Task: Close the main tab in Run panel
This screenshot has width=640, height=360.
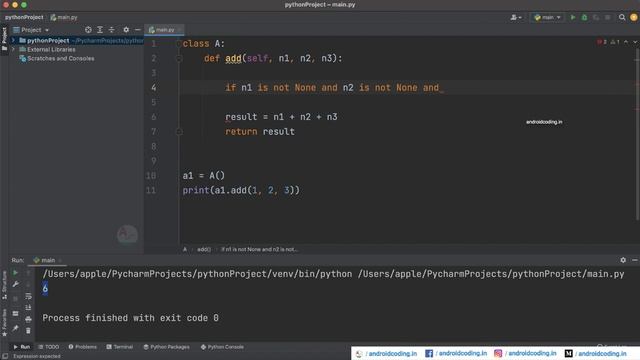Action: click(x=60, y=260)
